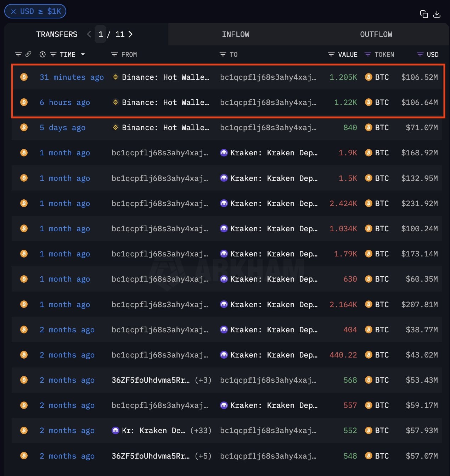Screen dimensions: 450x476
Task: Open the "31 minutes ago" transaction link
Action: (72, 77)
